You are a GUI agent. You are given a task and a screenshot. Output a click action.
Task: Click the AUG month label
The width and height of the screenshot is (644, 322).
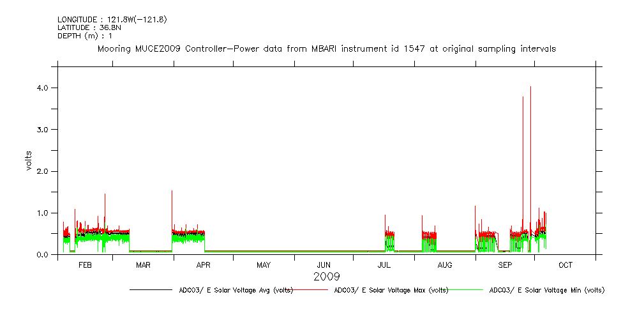pos(445,264)
